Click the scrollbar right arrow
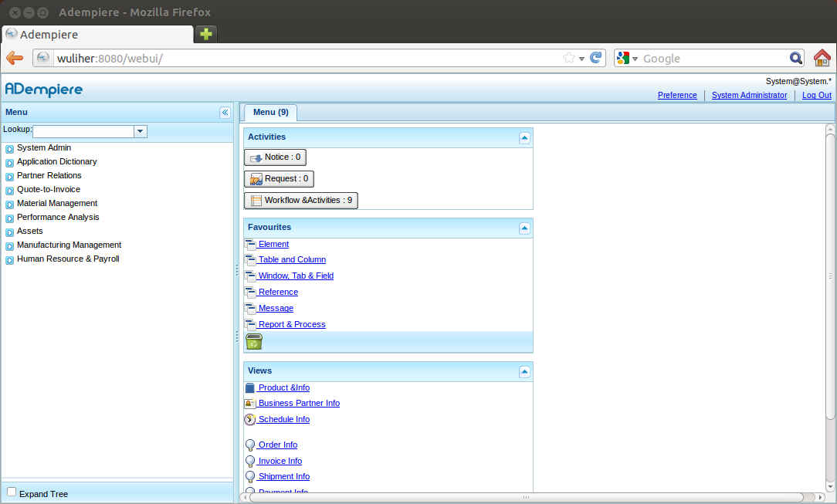This screenshot has height=504, width=837. tap(821, 497)
